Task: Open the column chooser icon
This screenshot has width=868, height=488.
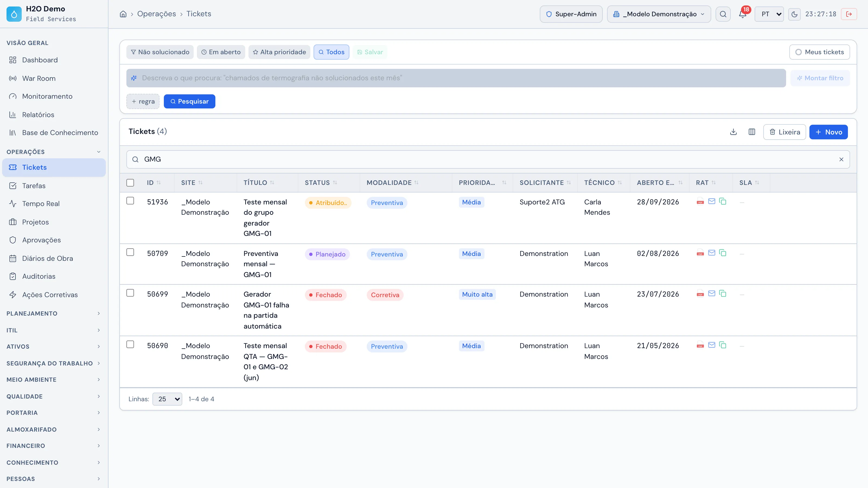Action: click(x=752, y=132)
